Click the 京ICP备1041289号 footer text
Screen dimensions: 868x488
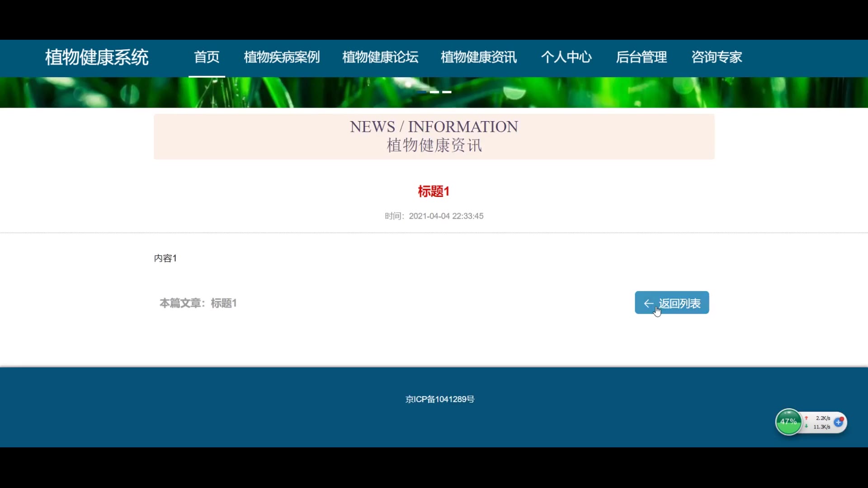click(x=440, y=399)
